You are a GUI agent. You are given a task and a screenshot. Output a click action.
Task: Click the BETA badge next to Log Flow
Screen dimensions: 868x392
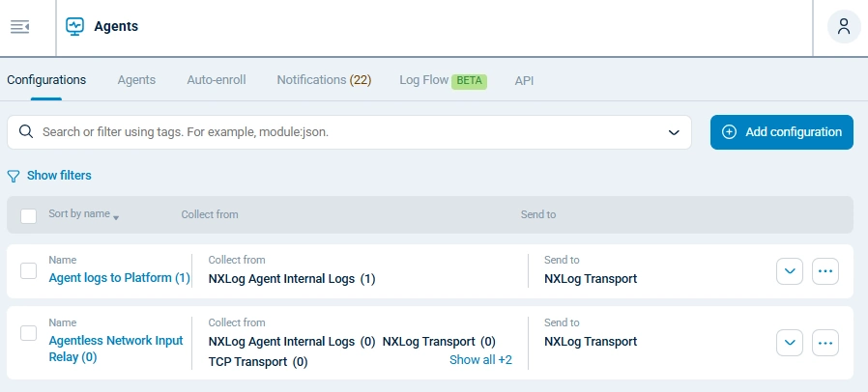point(469,81)
